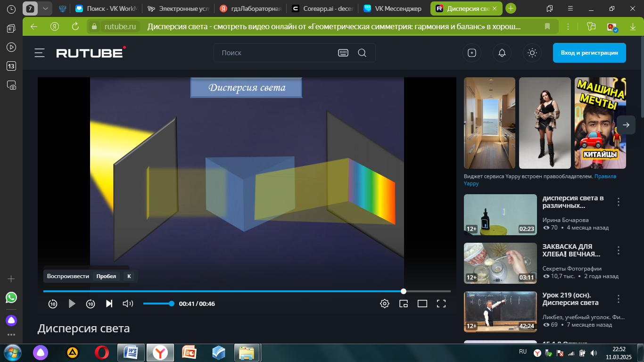The image size is (644, 362).
Task: Toggle theater wide mode
Action: 422,304
